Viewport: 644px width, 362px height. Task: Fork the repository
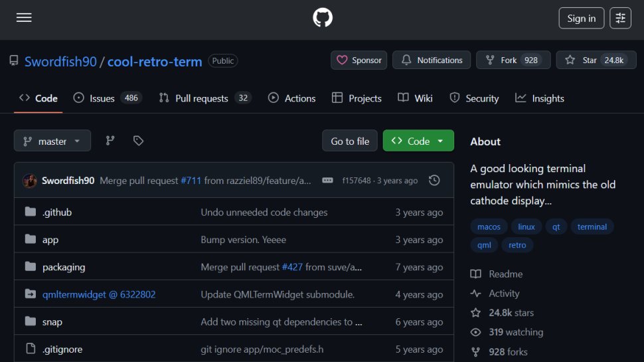pyautogui.click(x=513, y=60)
